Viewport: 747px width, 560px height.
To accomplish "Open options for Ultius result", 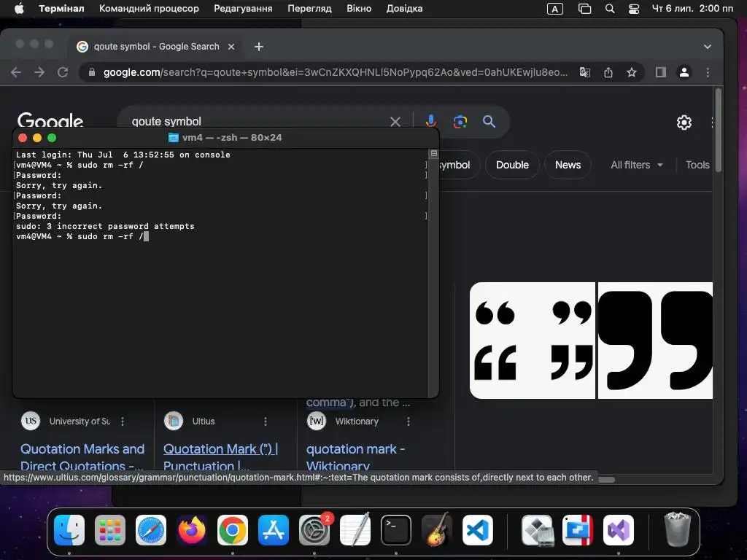I will point(266,421).
